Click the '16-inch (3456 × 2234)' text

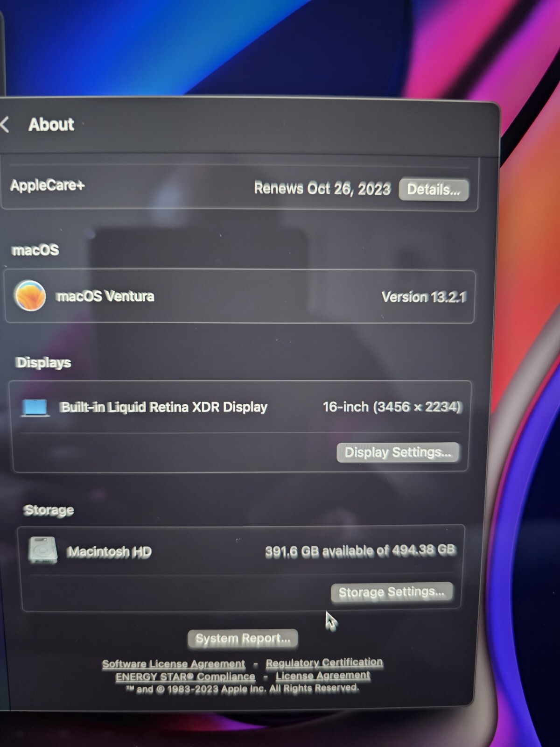click(x=392, y=407)
